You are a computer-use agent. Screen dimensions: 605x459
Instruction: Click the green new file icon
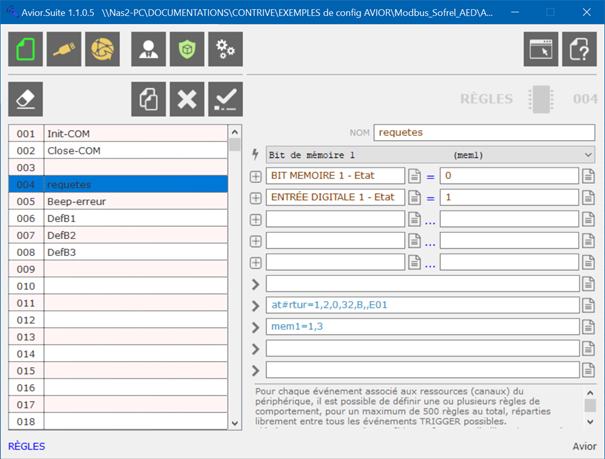[x=26, y=49]
